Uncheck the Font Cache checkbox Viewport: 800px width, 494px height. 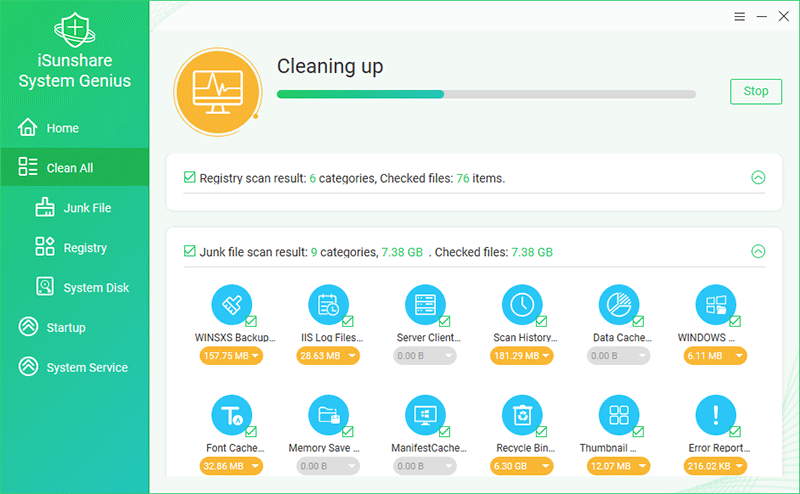coord(251,432)
